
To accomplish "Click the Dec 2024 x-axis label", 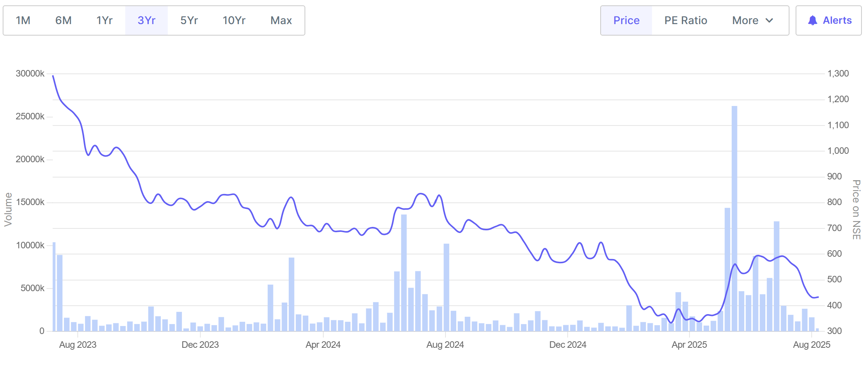I will pos(568,345).
